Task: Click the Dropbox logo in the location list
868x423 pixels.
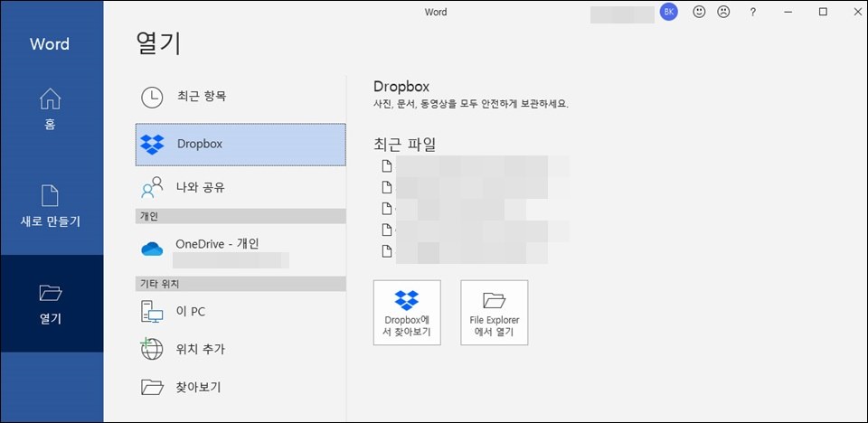Action: 152,144
